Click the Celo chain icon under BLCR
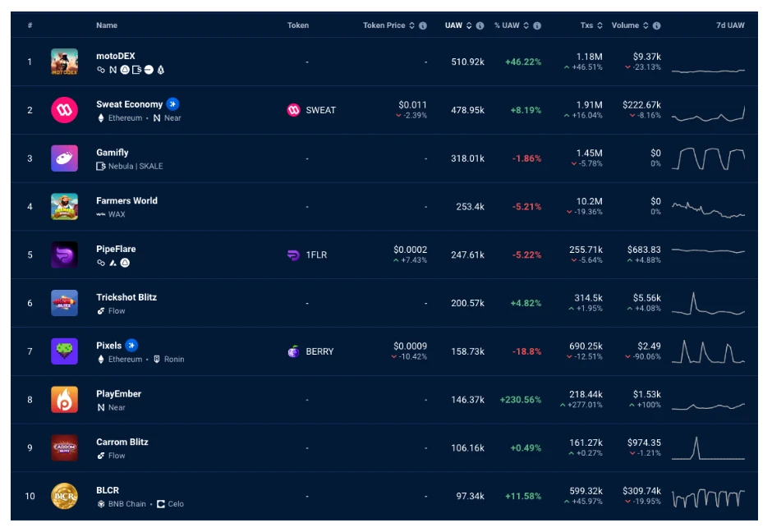772x532 pixels. coord(160,504)
